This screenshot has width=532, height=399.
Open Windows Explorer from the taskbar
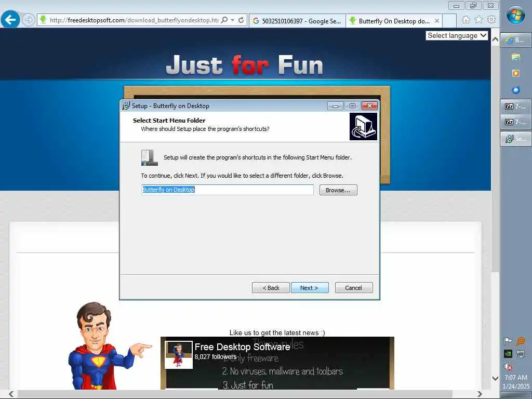tap(516, 57)
